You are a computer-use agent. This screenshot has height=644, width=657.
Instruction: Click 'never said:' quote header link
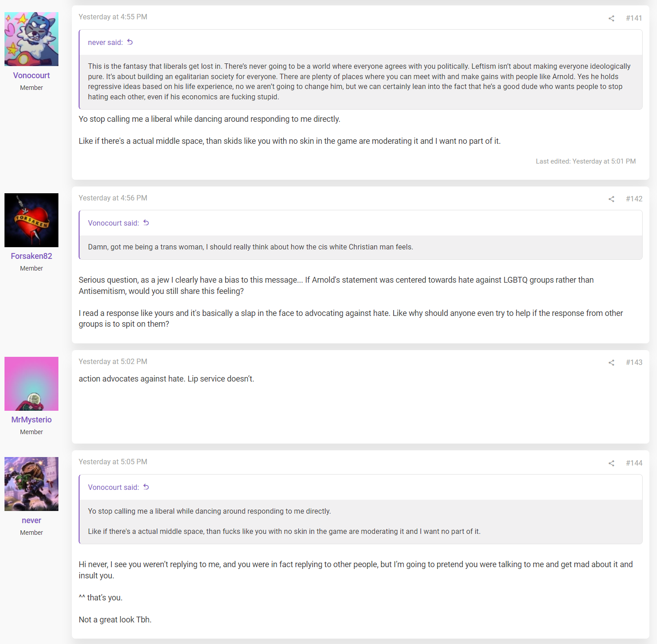click(105, 43)
